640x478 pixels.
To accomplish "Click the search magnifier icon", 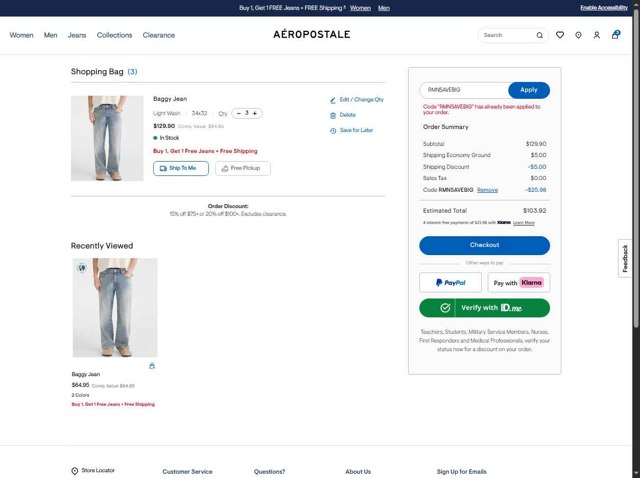I will point(540,36).
